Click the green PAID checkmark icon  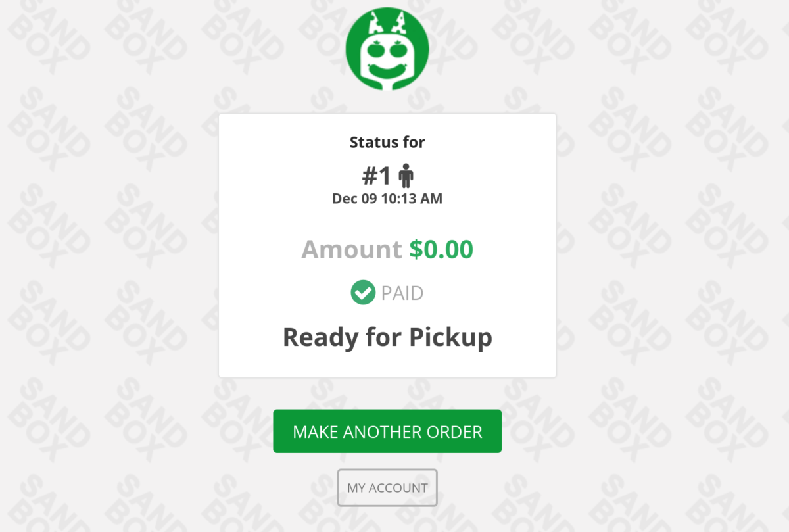363,293
